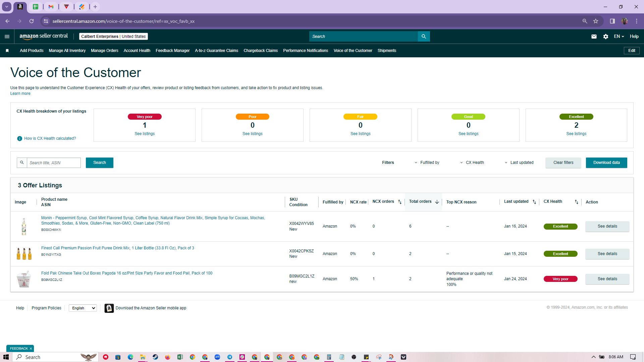Click the Amazon Seller Central logo
Screen dimensions: 644x362
(x=44, y=36)
